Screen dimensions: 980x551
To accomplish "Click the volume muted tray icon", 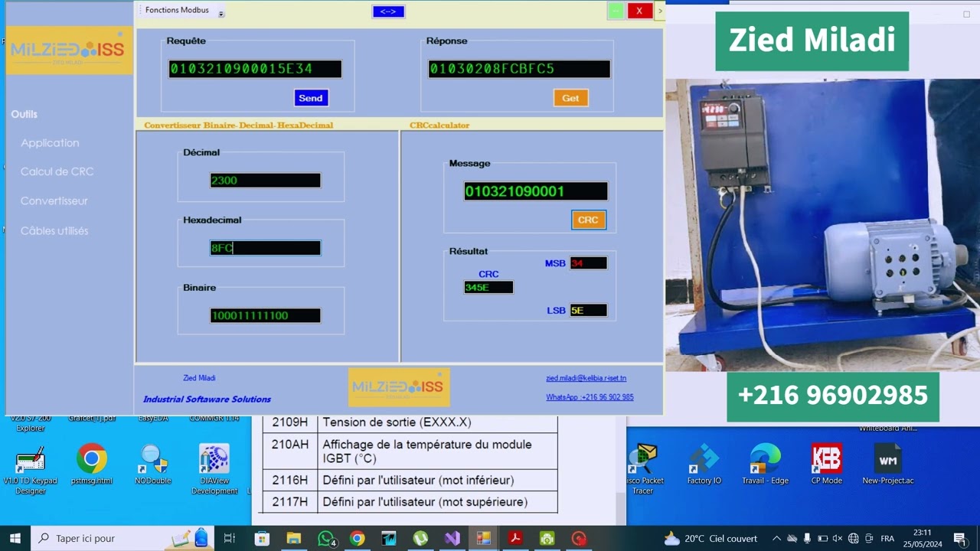I will [x=838, y=538].
